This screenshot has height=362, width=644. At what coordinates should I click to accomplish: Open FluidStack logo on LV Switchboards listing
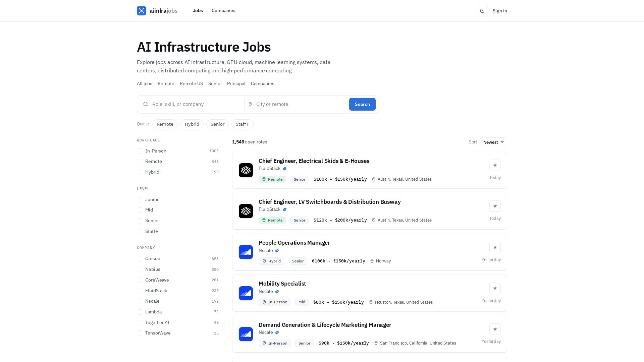tap(246, 211)
